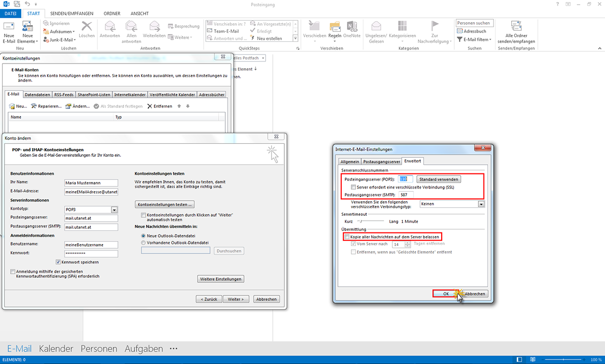Click the Antworten icon
The width and height of the screenshot is (605, 364).
110,26
